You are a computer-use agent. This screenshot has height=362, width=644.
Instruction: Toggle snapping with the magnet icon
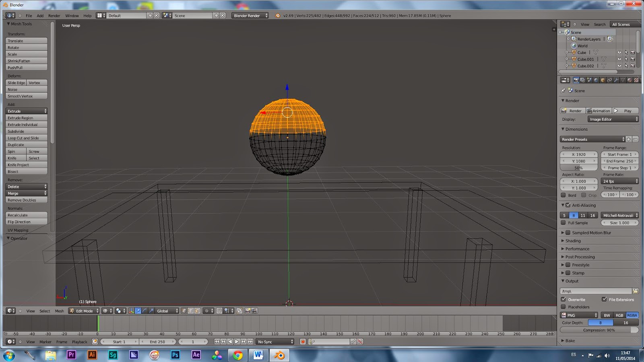219,311
